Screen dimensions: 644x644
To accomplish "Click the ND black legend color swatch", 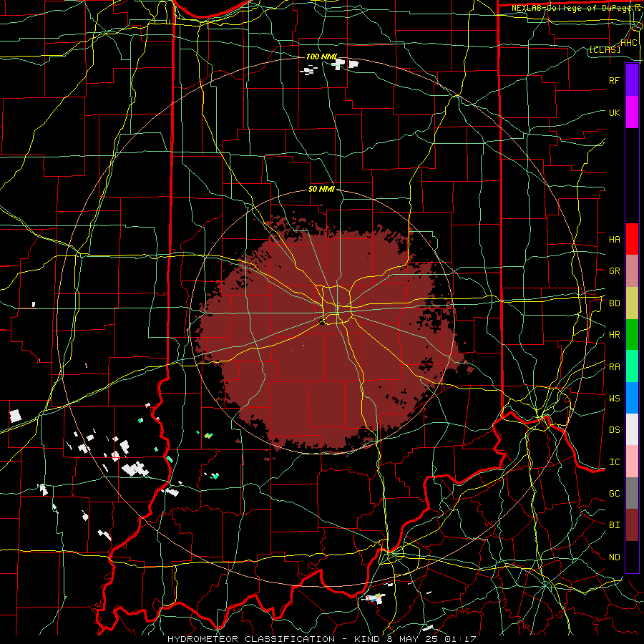I will coord(632,557).
